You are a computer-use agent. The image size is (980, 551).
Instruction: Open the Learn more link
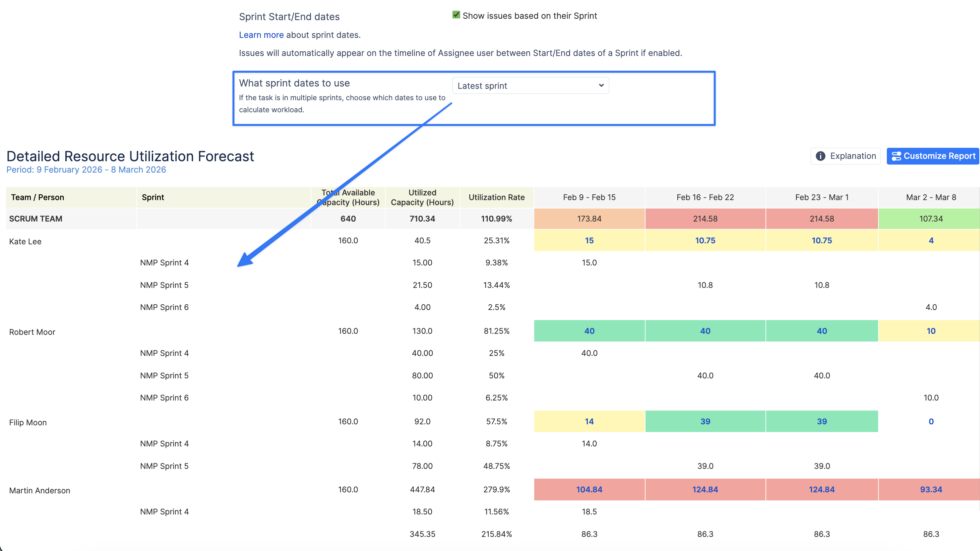(x=261, y=35)
